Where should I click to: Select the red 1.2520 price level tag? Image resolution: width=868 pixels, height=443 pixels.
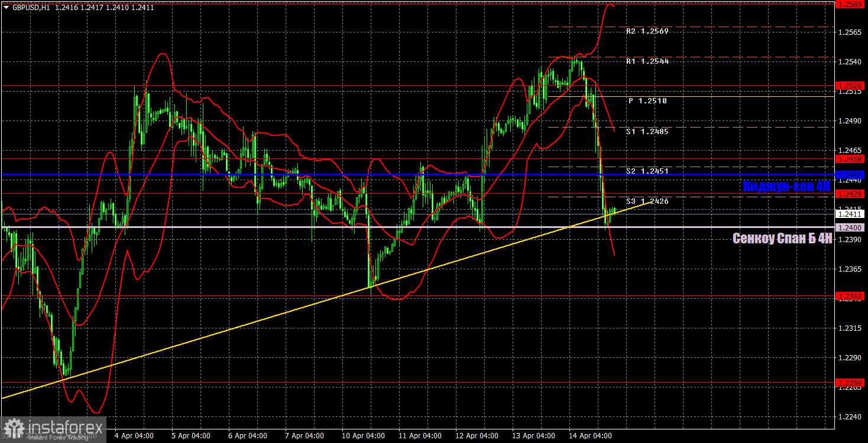[x=851, y=86]
